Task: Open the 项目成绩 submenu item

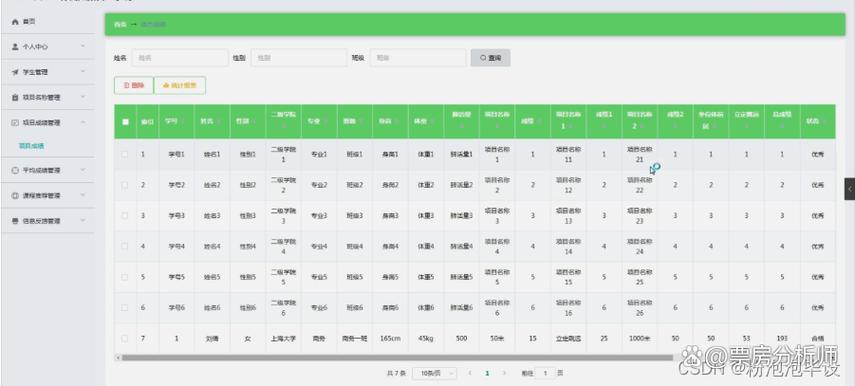Action: point(31,146)
